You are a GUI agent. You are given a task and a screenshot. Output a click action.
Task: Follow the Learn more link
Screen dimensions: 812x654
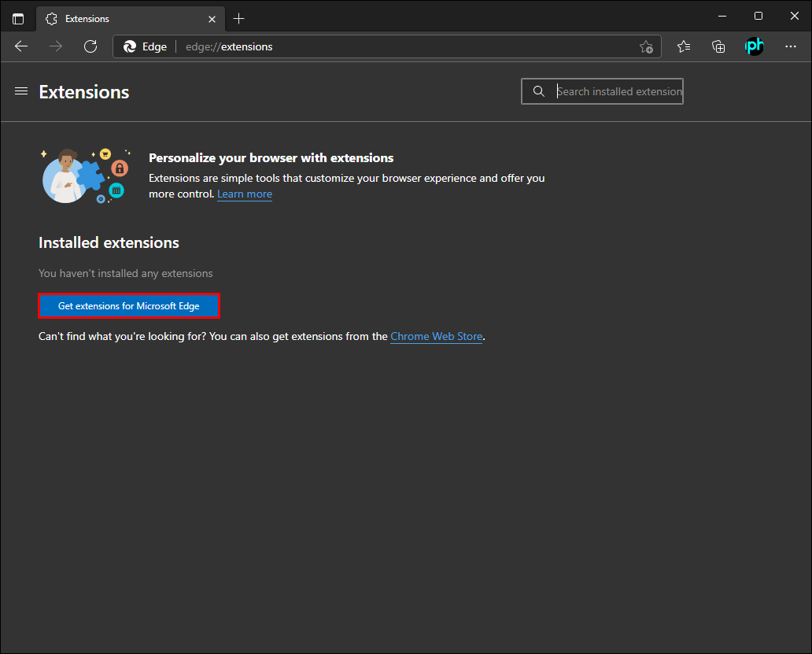coord(245,194)
